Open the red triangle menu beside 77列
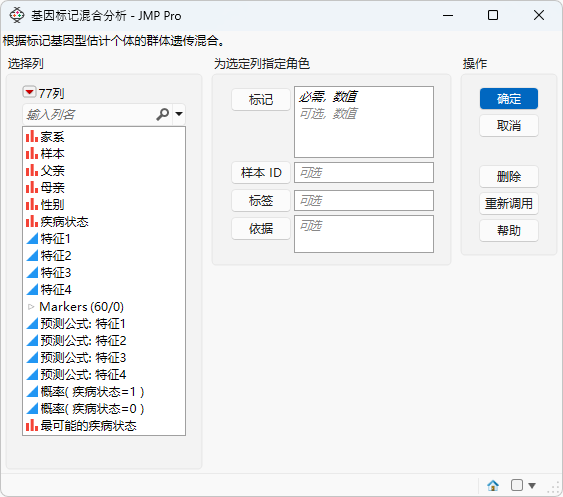Viewport: 563px width, 497px height. 29,92
